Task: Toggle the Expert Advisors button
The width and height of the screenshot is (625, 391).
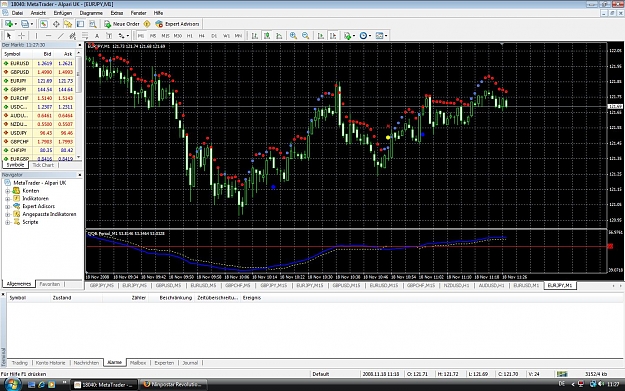Action: click(177, 24)
